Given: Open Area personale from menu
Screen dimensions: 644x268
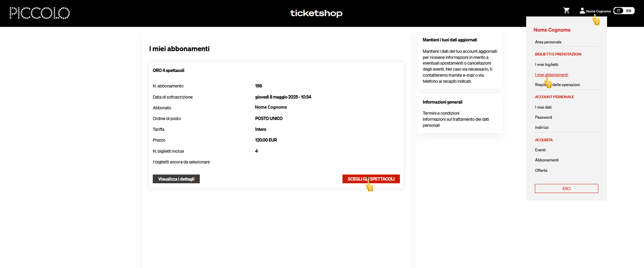Looking at the screenshot, I should click(x=548, y=42).
